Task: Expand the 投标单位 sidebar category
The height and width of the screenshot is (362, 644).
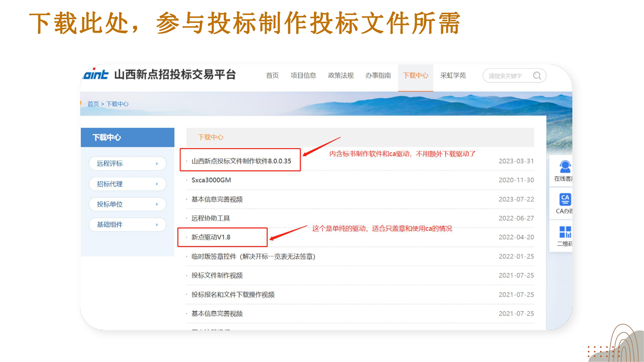Action: 128,204
